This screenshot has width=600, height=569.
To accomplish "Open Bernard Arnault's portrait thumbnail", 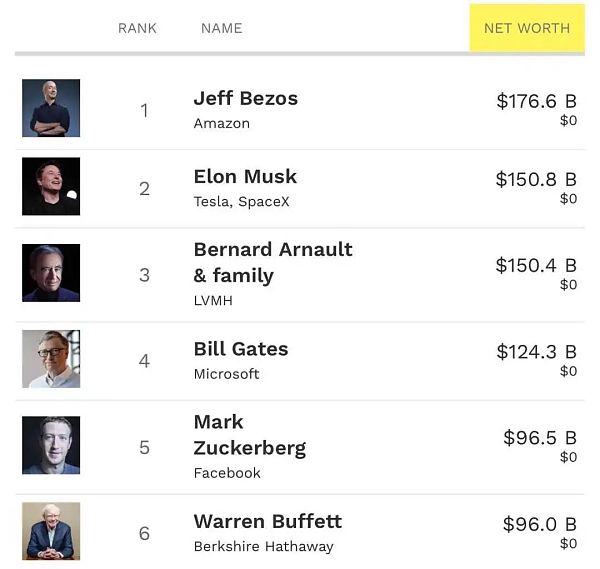I will pyautogui.click(x=51, y=273).
